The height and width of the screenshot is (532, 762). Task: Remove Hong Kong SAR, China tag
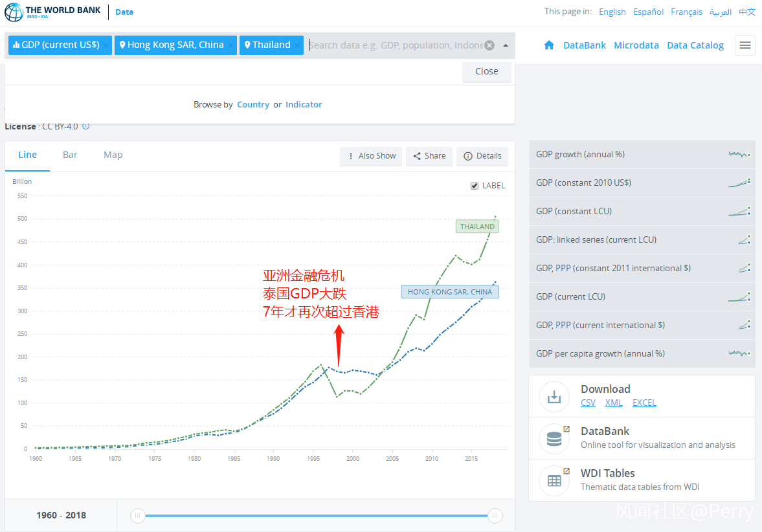(230, 46)
